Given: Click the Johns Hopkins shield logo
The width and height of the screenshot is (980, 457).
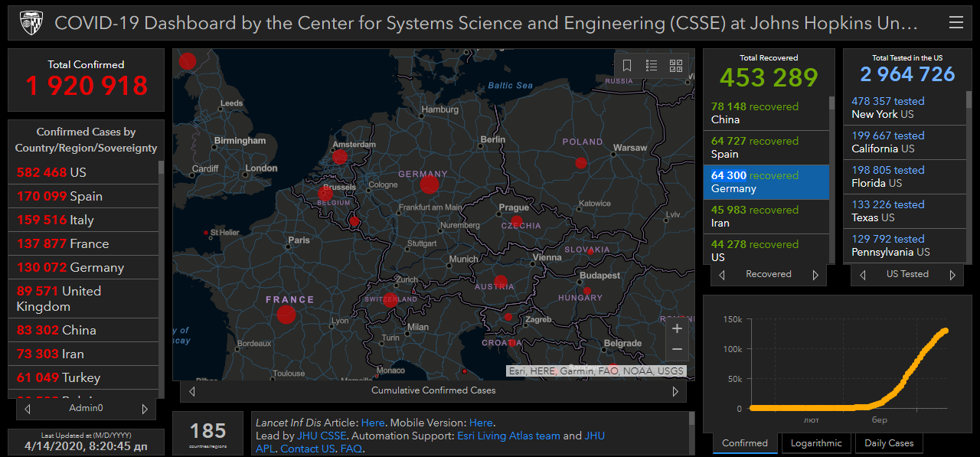Looking at the screenshot, I should [x=31, y=23].
